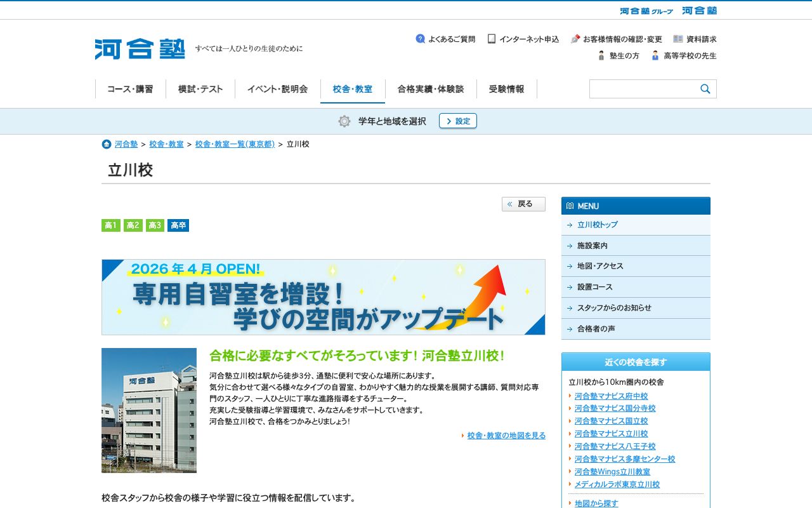Open 校舎・教室の地図を見る link
This screenshot has height=508, width=812.
click(x=506, y=436)
